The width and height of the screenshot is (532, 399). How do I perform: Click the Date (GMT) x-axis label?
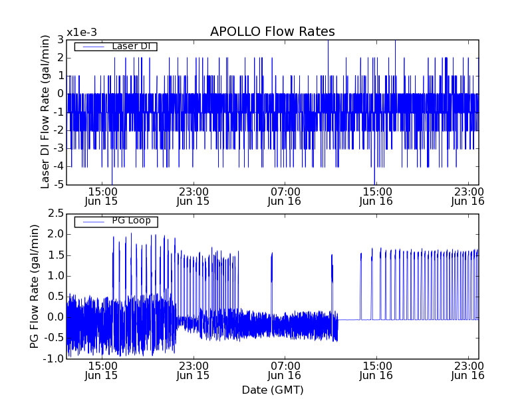coord(272,390)
